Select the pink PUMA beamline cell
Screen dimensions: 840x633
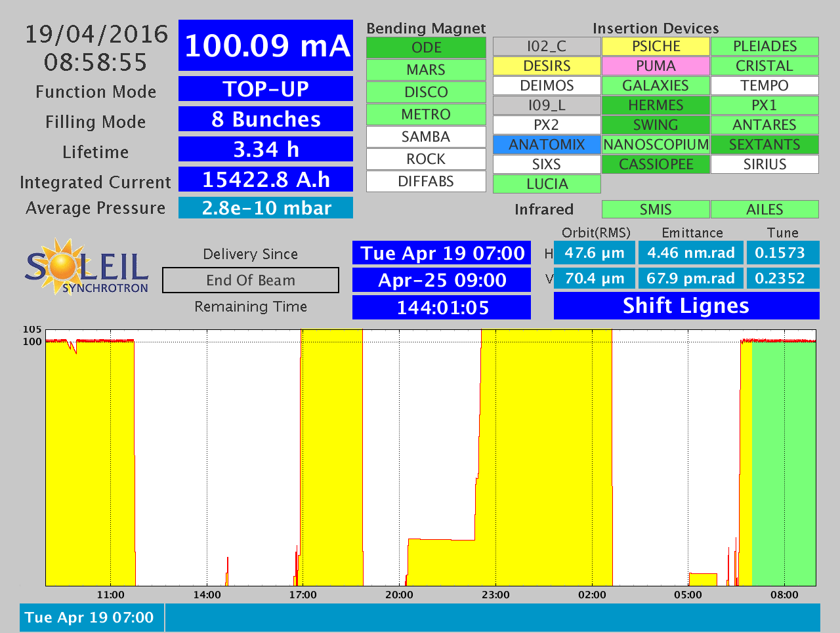(656, 66)
